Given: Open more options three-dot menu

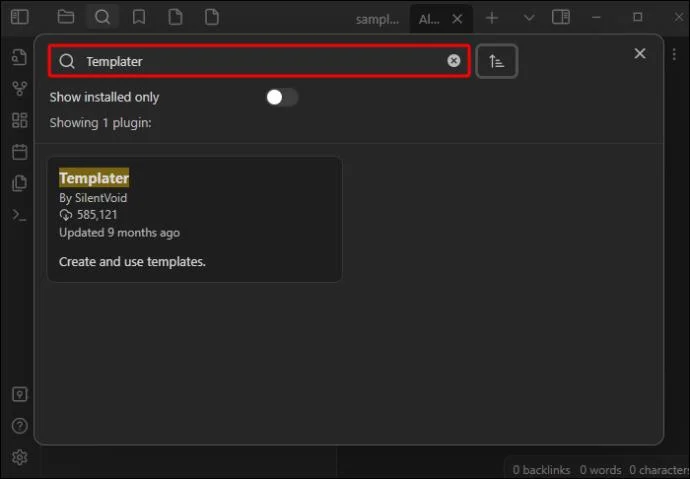Looking at the screenshot, I should click(x=674, y=54).
